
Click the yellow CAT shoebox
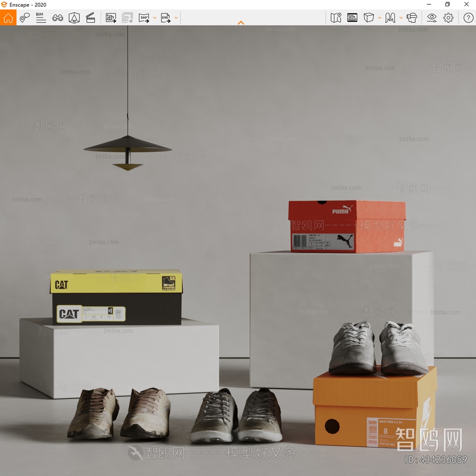(116, 297)
